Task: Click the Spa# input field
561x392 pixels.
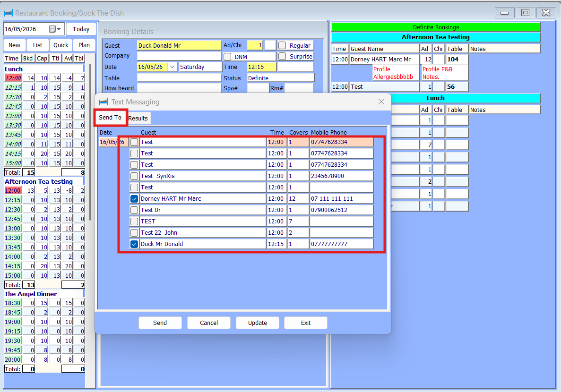Action: click(x=258, y=88)
